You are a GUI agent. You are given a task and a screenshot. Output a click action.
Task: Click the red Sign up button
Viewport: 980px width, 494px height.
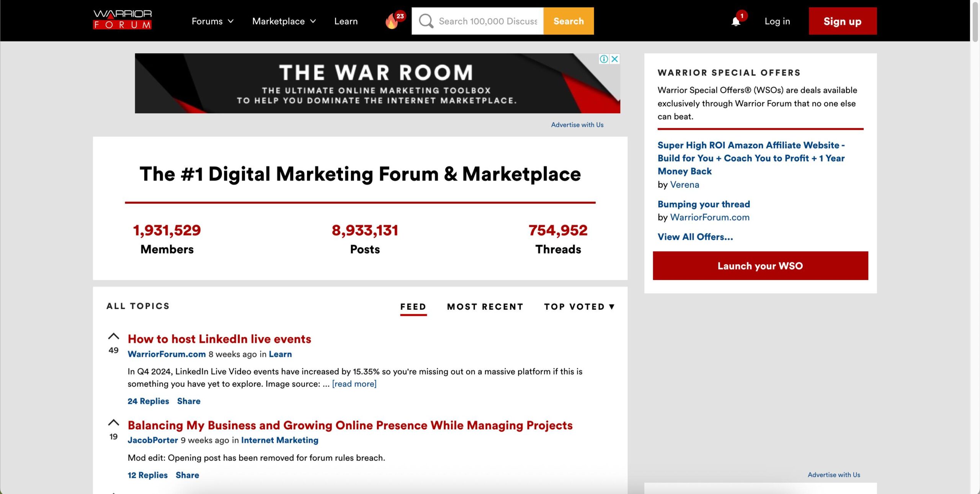(x=843, y=21)
